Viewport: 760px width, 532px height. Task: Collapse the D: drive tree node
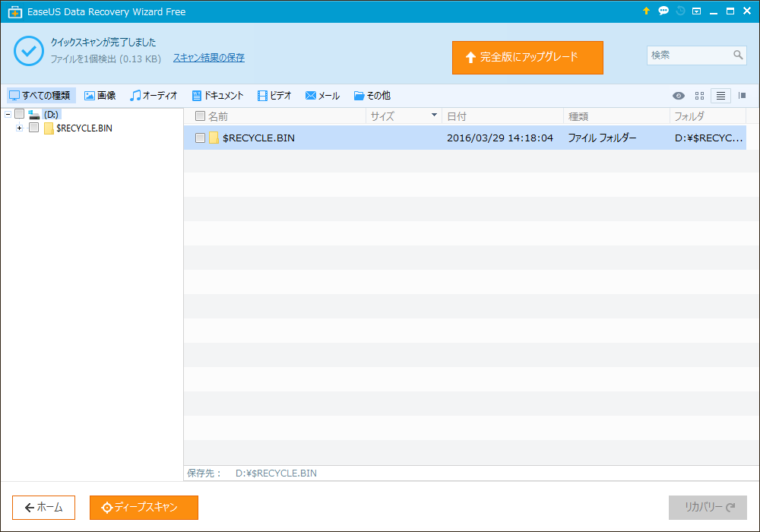(8, 114)
